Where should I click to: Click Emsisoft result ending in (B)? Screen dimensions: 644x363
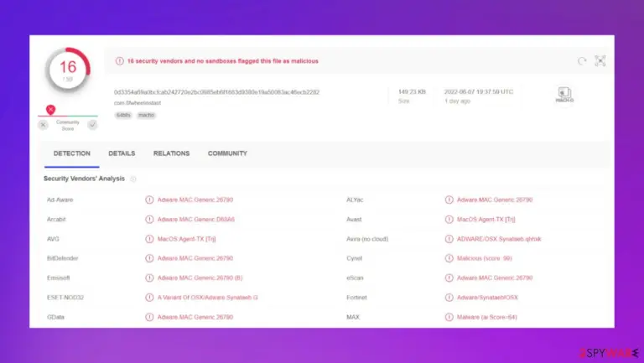point(200,277)
